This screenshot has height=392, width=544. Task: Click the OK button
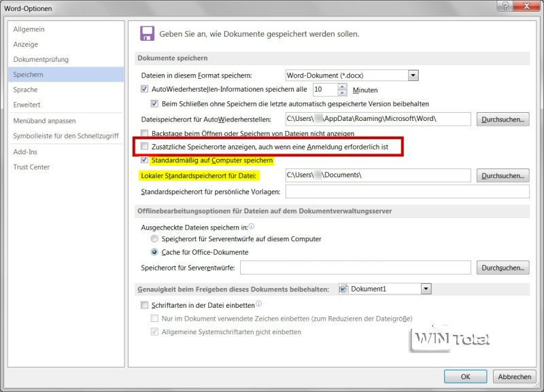pos(465,376)
